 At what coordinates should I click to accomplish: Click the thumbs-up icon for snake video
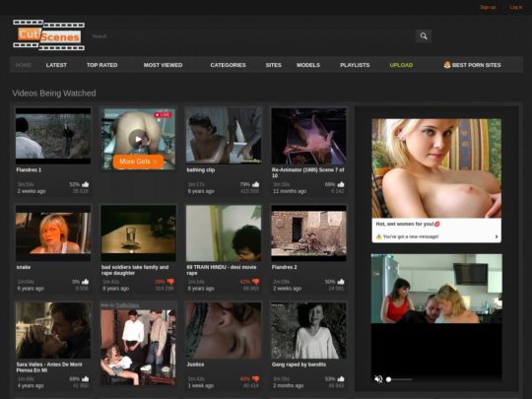pyautogui.click(x=85, y=282)
